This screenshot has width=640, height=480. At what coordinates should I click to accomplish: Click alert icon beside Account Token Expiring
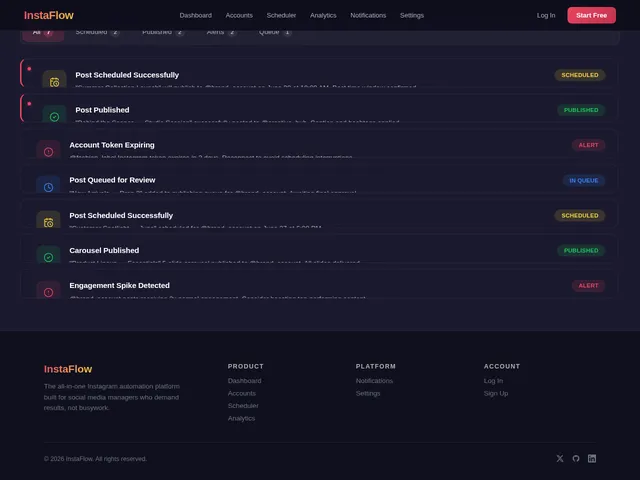(x=48, y=151)
